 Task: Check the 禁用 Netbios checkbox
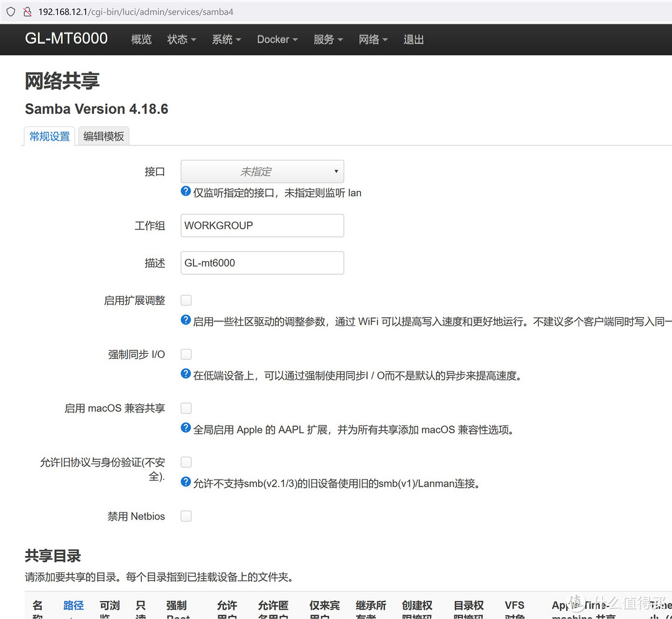[186, 516]
